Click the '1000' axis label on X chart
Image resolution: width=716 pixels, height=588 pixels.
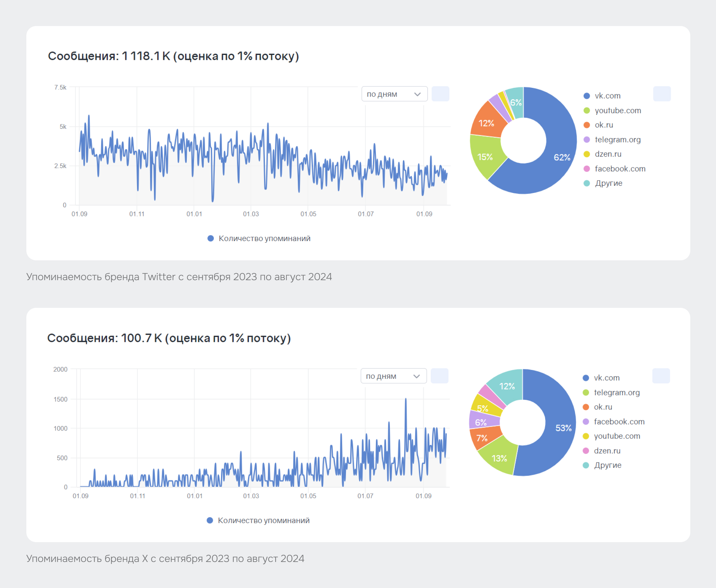[x=60, y=429]
